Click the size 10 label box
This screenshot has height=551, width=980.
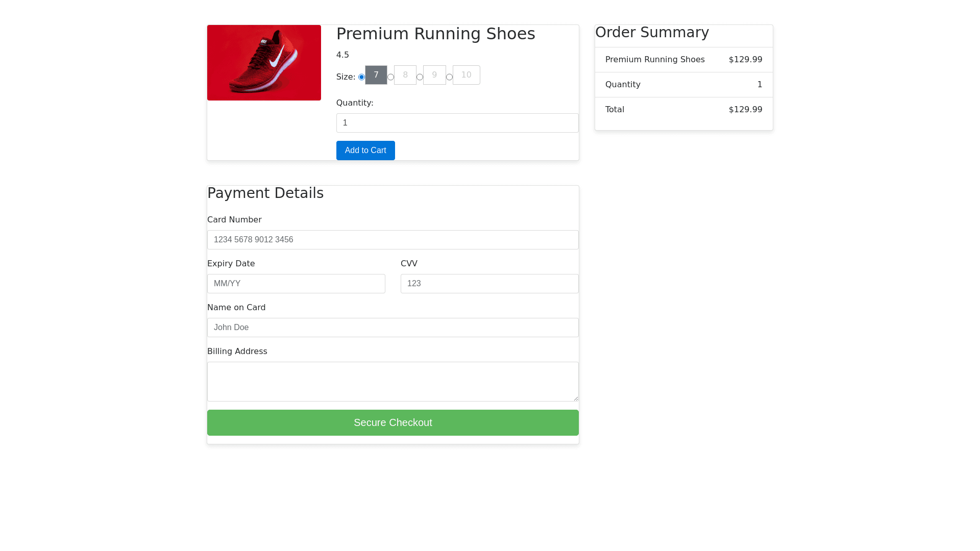coord(466,75)
